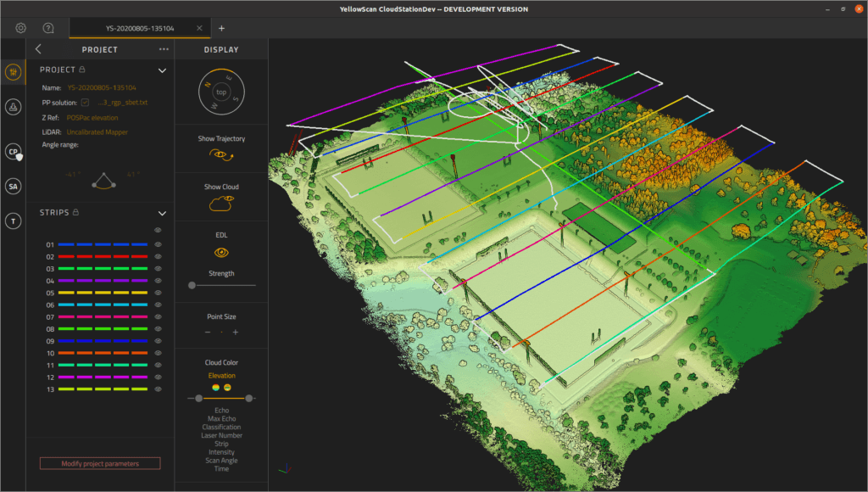868x492 pixels.
Task: Click the PP solution file name
Action: point(122,103)
